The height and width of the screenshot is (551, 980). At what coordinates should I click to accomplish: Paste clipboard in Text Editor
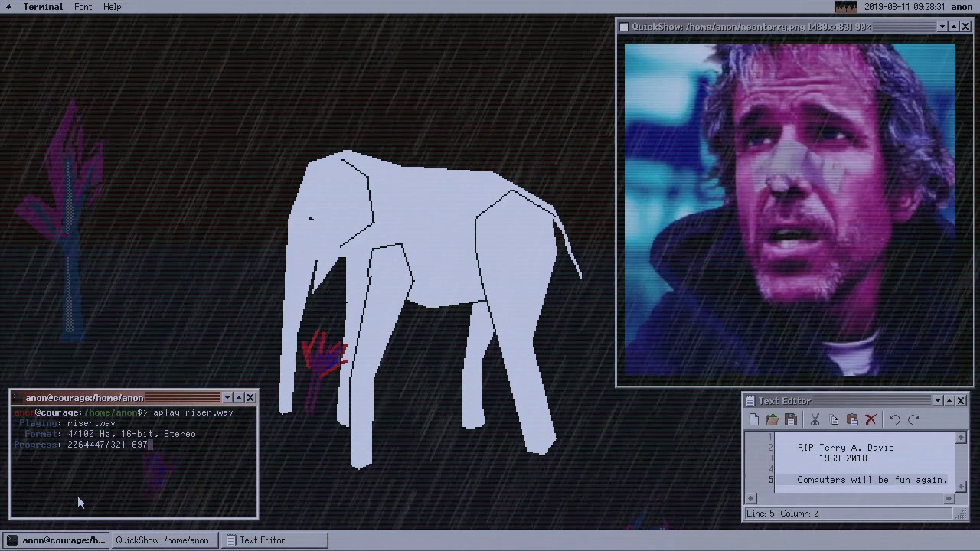(x=852, y=419)
